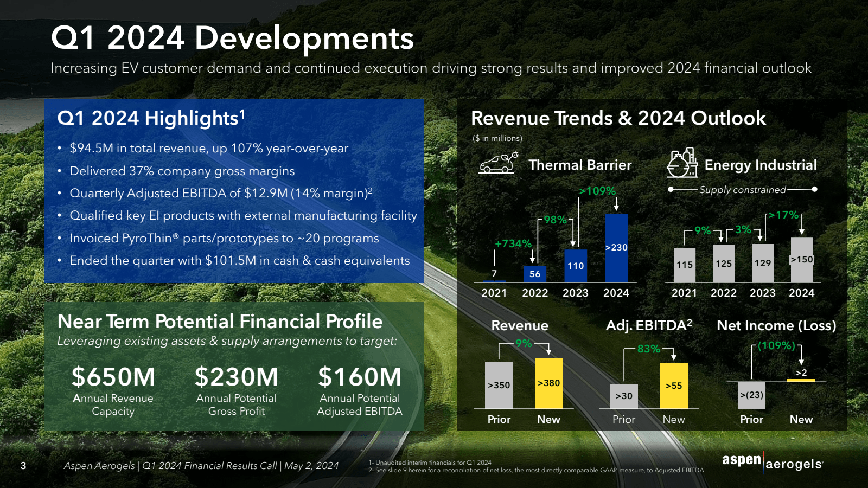Click the Q1 2024 Highlights heading

point(151,118)
